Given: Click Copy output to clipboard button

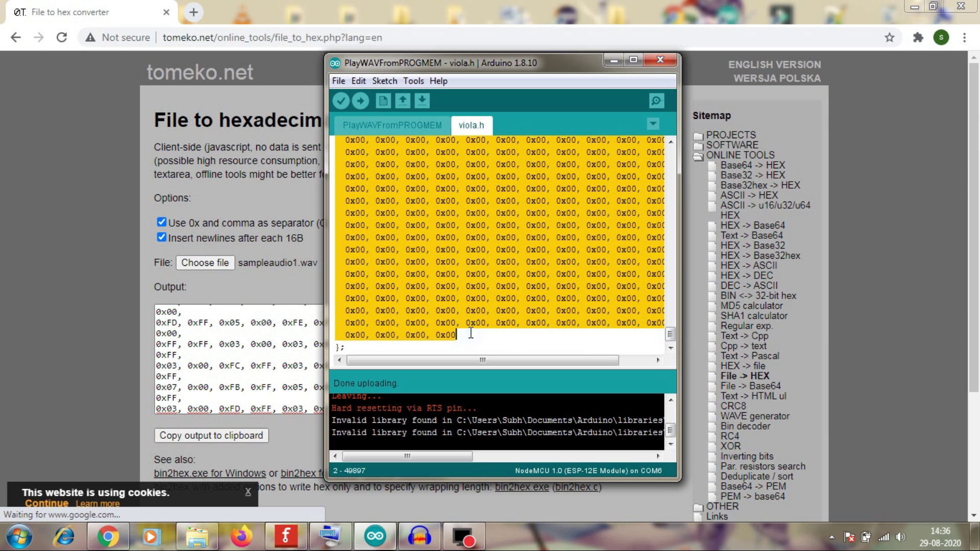Looking at the screenshot, I should [211, 436].
